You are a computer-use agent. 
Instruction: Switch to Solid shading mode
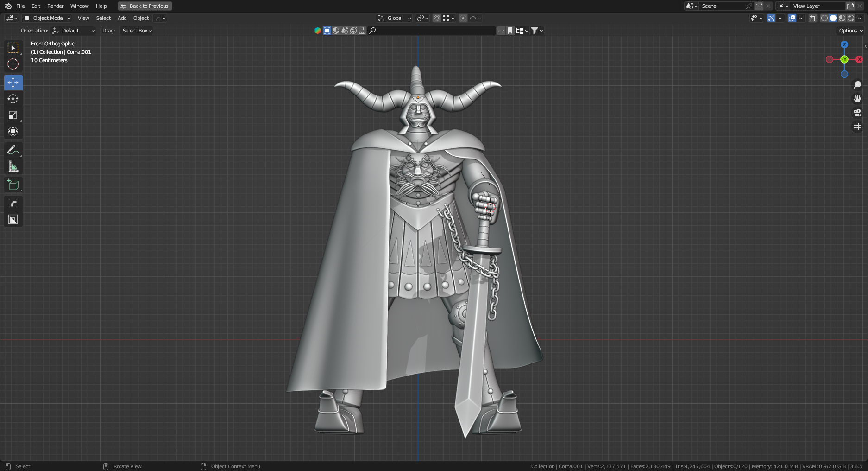(833, 18)
